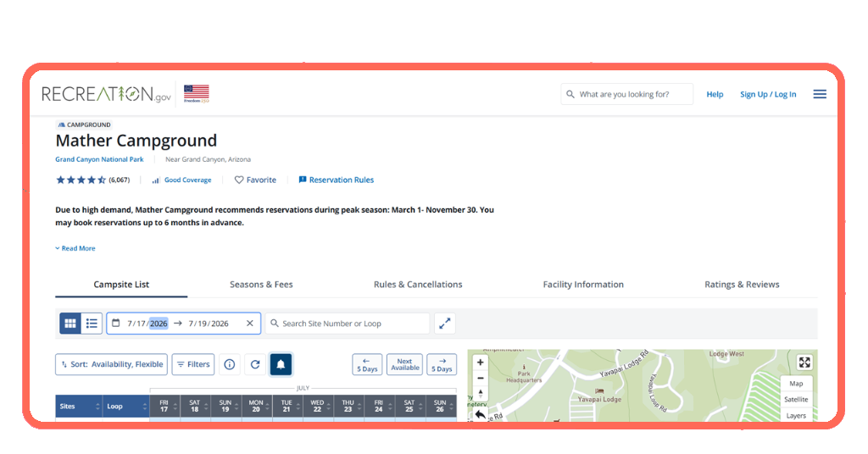This screenshot has width=868, height=454.
Task: Reset the map north compass control
Action: tap(480, 393)
